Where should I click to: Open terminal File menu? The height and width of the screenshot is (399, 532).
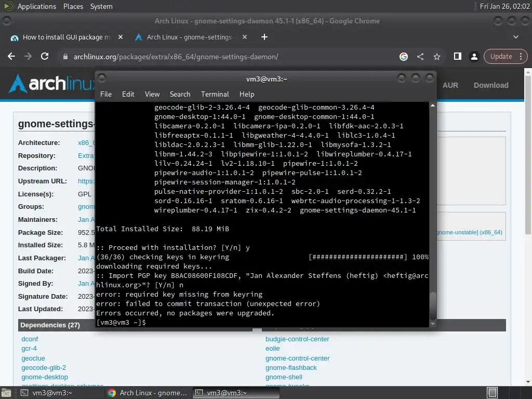[106, 94]
